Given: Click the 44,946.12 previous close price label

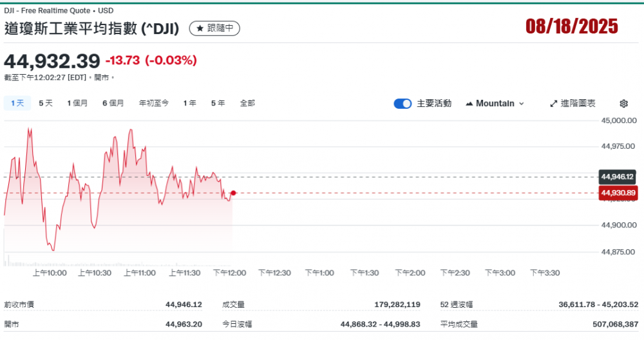Looking at the screenshot, I should pos(618,176).
